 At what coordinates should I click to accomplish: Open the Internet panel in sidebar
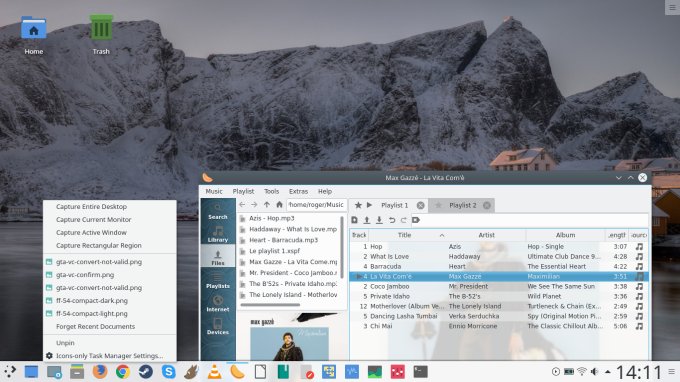pos(218,304)
